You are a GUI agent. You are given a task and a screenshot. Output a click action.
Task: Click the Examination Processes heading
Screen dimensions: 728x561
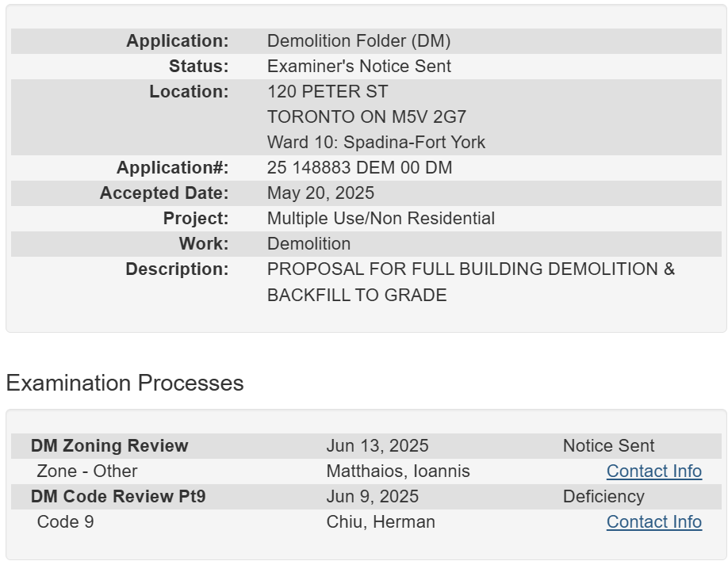(x=125, y=384)
